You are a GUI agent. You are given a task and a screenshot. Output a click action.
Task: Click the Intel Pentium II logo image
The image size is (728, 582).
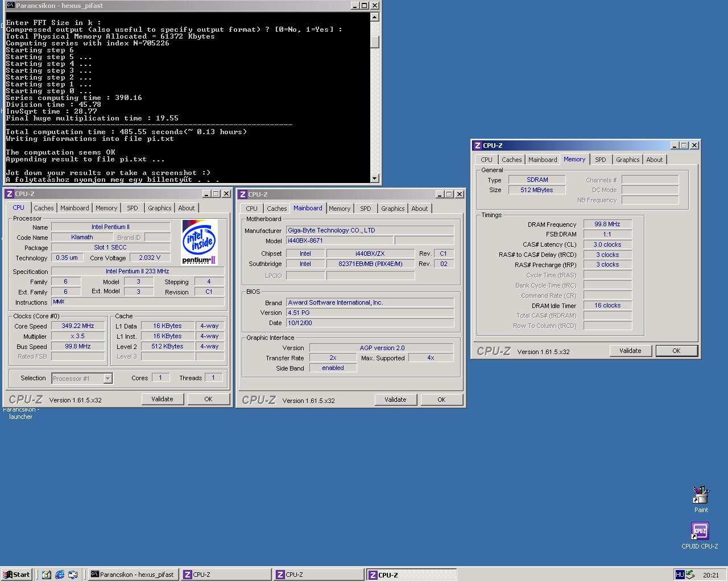200,242
